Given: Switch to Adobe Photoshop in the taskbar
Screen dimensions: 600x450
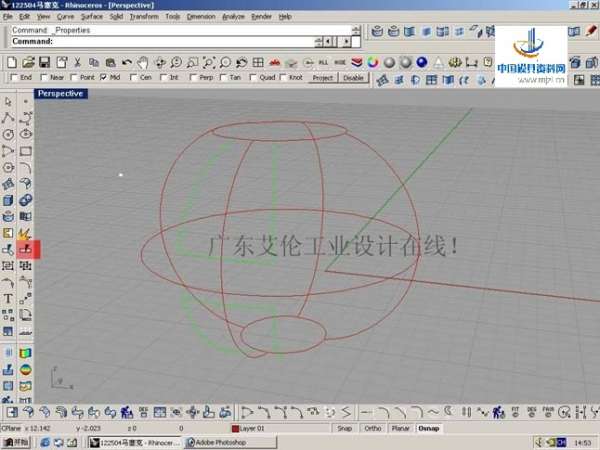Looking at the screenshot, I should click(230, 443).
